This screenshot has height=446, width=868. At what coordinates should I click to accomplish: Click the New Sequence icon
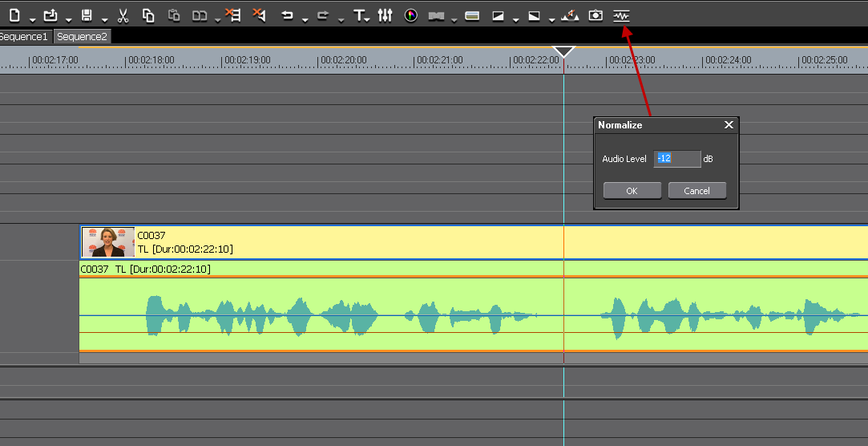click(x=14, y=15)
